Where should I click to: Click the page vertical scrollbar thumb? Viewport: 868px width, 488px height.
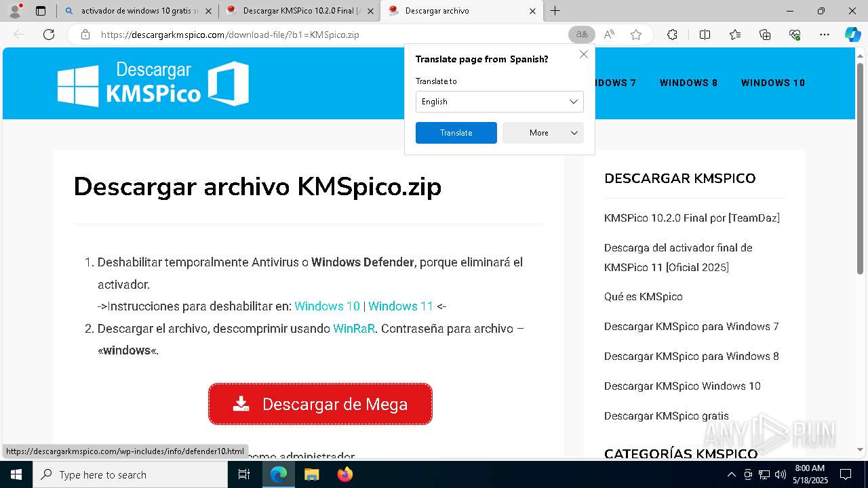[861, 169]
